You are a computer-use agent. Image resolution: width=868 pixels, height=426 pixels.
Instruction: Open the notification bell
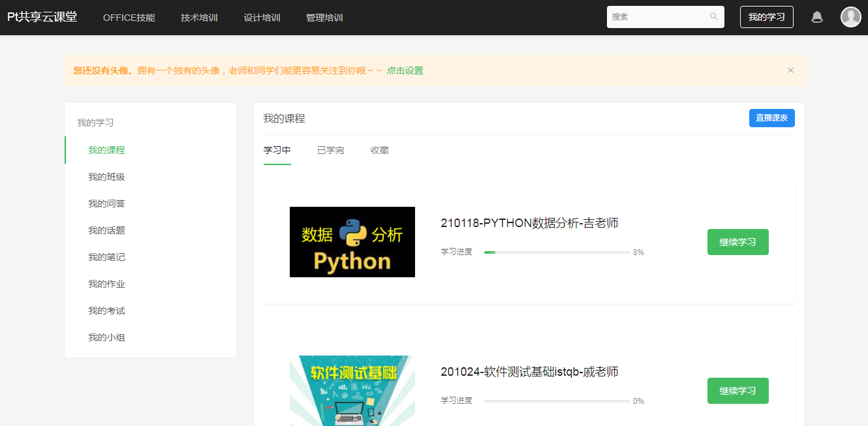(x=817, y=17)
